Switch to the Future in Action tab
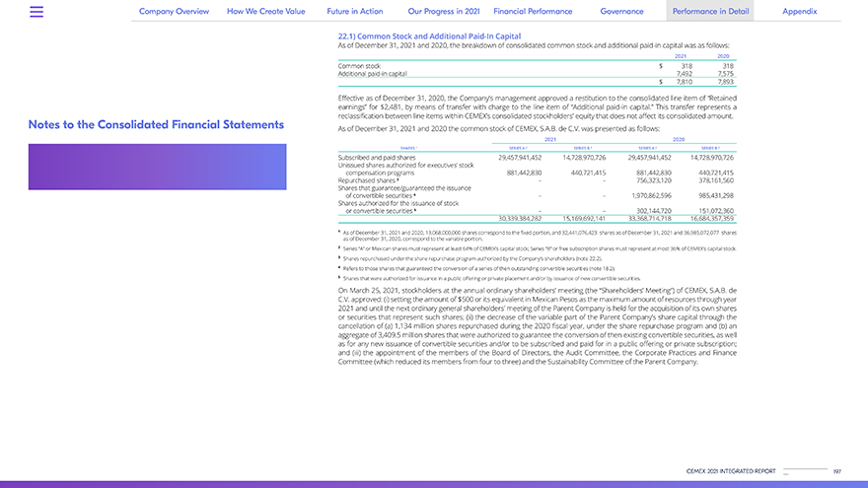This screenshot has width=868, height=488. pos(355,11)
